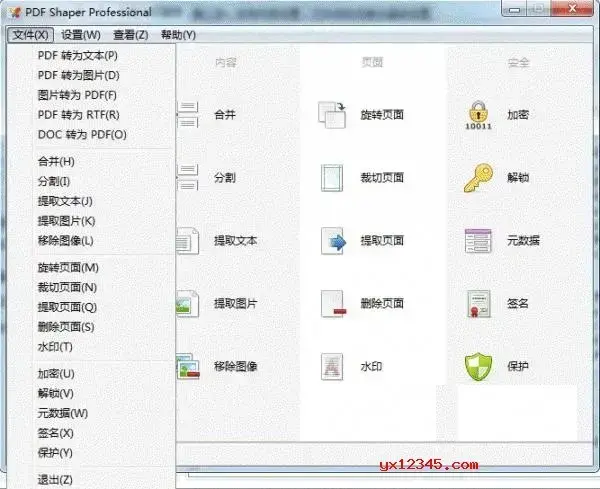
Task: Click the 解锁 label in security column
Action: [x=518, y=178]
